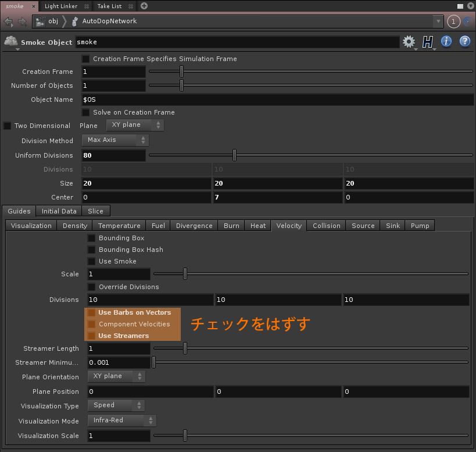Click the blue target link icon

pos(468,22)
